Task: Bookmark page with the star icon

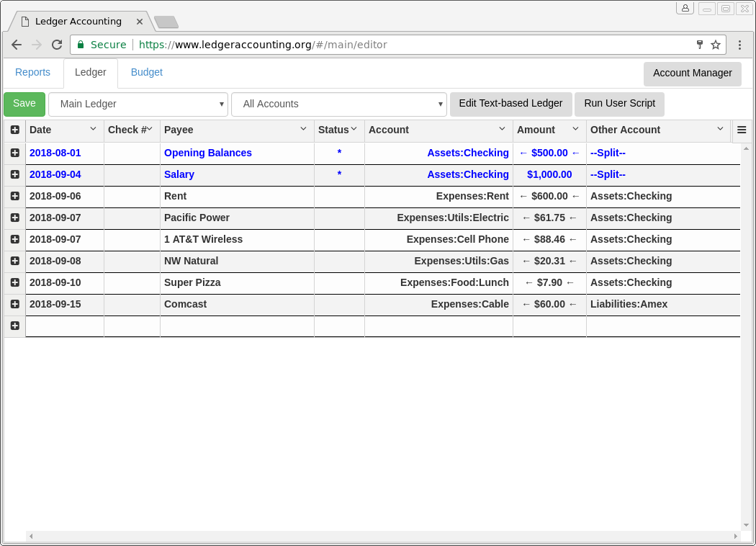Action: (716, 45)
